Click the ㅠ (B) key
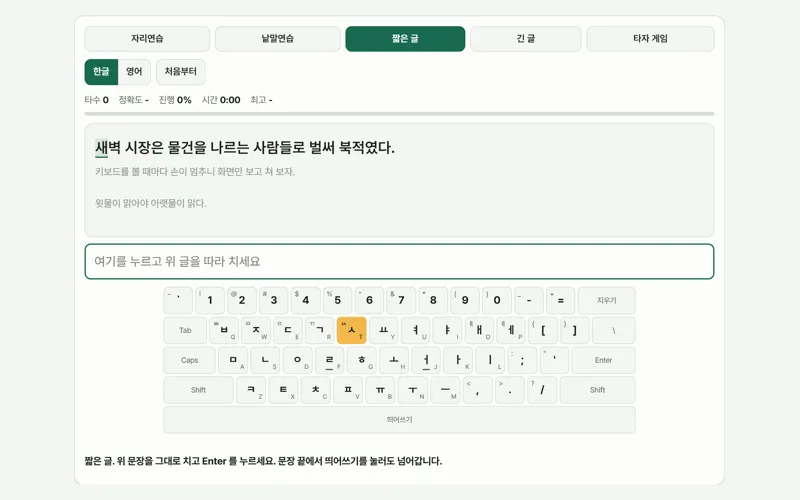The image size is (800, 500). tap(380, 390)
